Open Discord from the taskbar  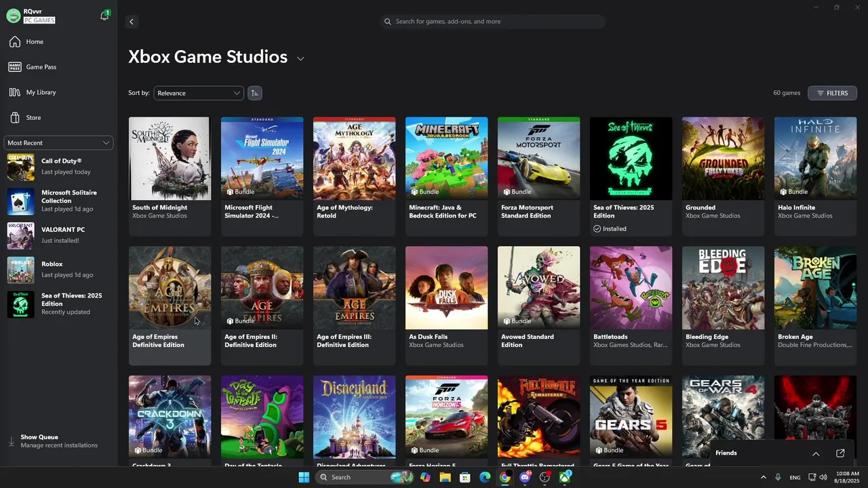click(525, 477)
